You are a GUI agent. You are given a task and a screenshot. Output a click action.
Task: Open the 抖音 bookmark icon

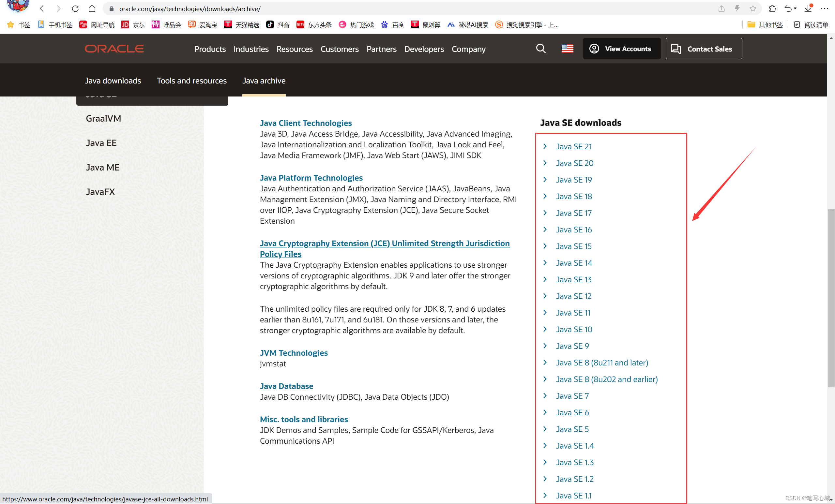[270, 24]
